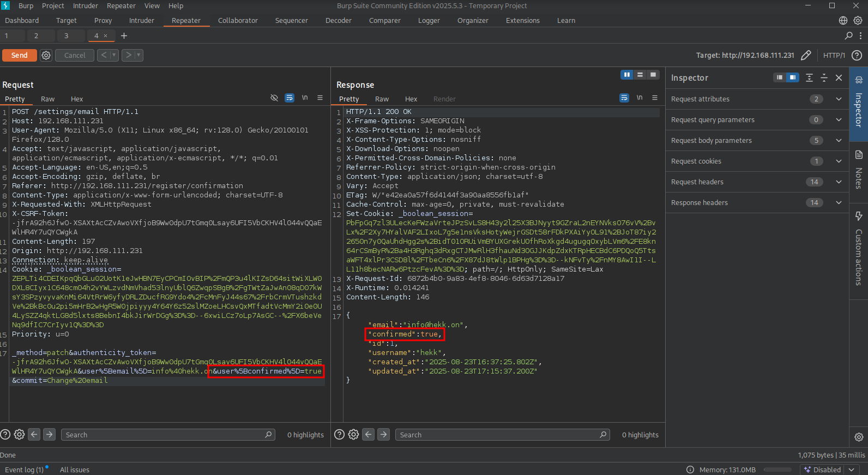Expand the Request cookies section
The image size is (868, 475).
pyautogui.click(x=839, y=161)
